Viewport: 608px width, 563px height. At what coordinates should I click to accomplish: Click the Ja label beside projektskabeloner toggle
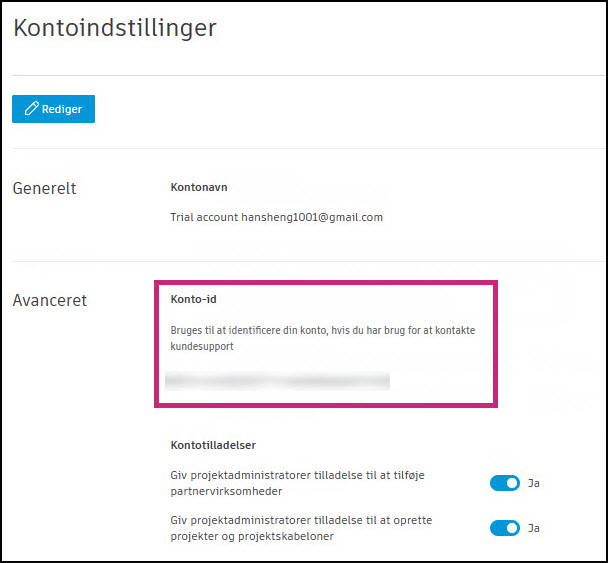534,528
